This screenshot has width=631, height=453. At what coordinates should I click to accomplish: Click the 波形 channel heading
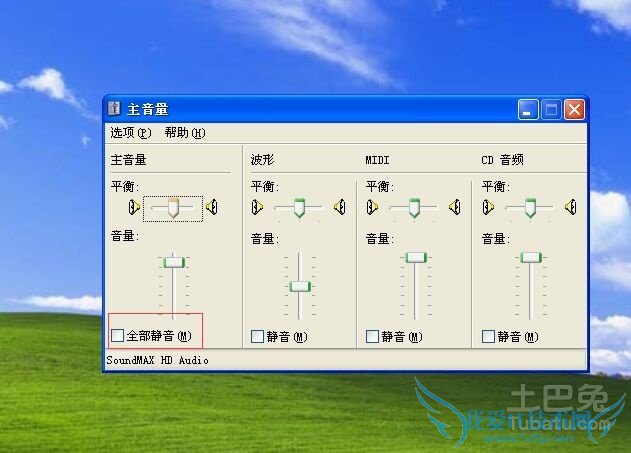pyautogui.click(x=262, y=160)
